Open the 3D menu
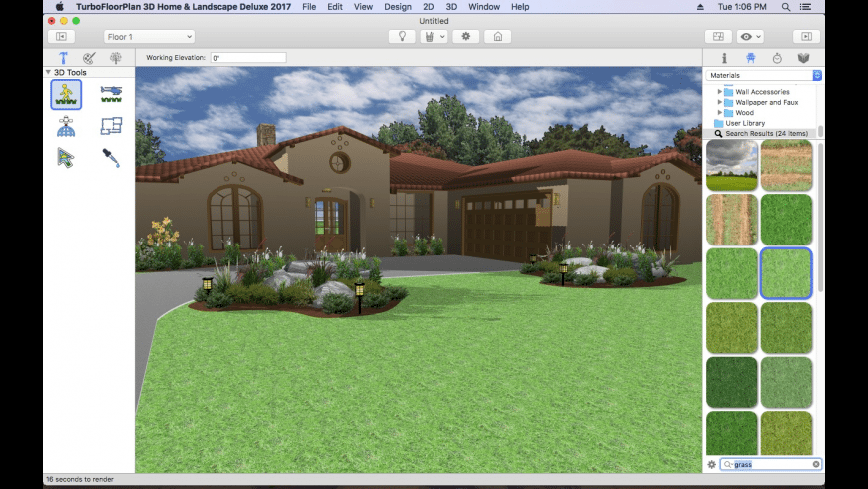Viewport: 868px width, 489px height. click(x=451, y=7)
